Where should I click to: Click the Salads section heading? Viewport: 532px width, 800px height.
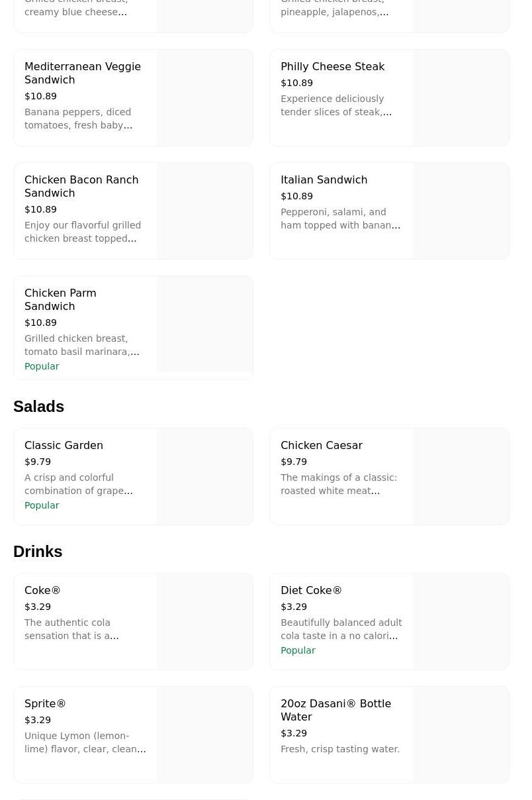38,406
